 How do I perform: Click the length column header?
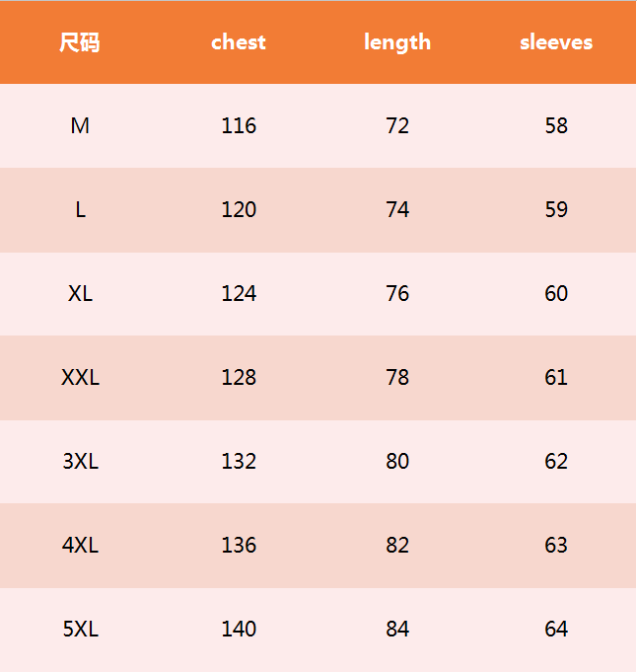pyautogui.click(x=397, y=42)
